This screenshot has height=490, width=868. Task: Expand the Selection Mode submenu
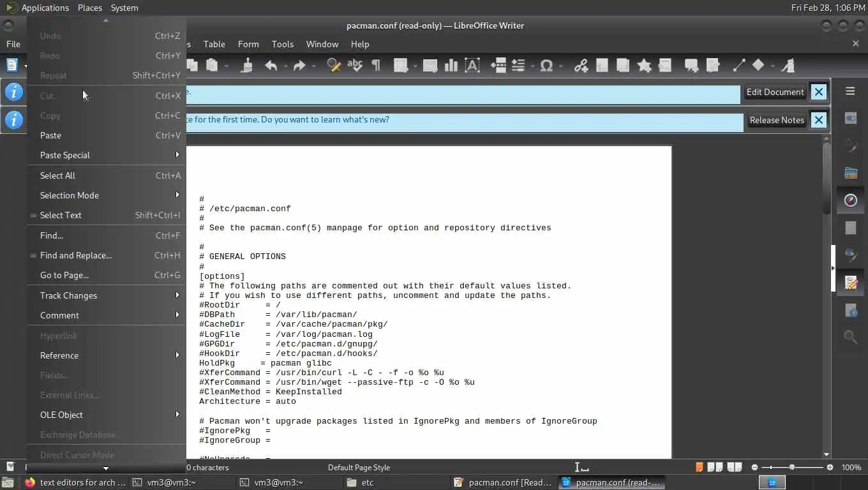point(107,195)
